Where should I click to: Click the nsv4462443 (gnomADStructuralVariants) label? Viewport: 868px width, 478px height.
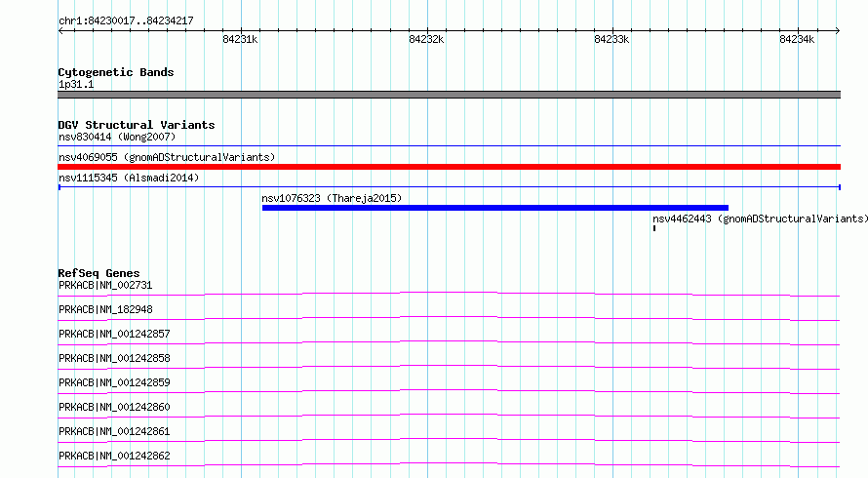point(760,219)
